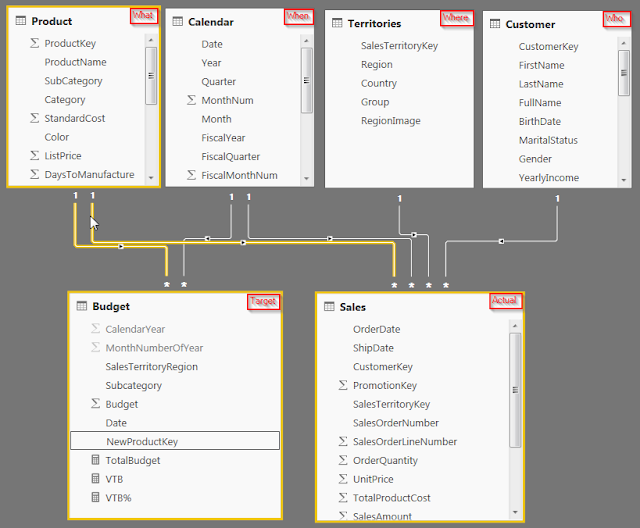
Task: Click the calculator icon beside TotalBudget measure
Action: coord(95,460)
